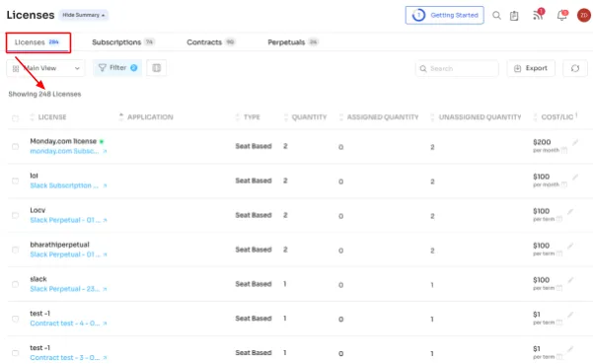The image size is (593, 364).
Task: Click into the Search input field
Action: 457,69
